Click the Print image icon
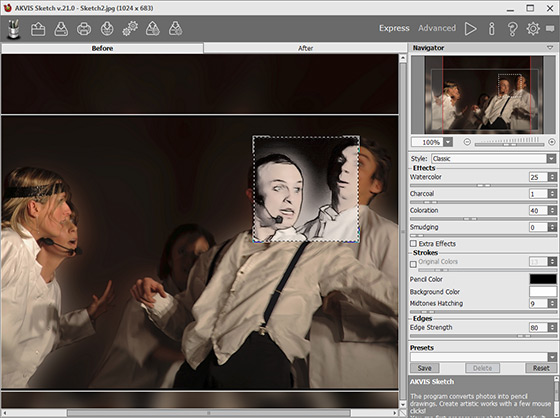560x418 pixels. (84, 29)
